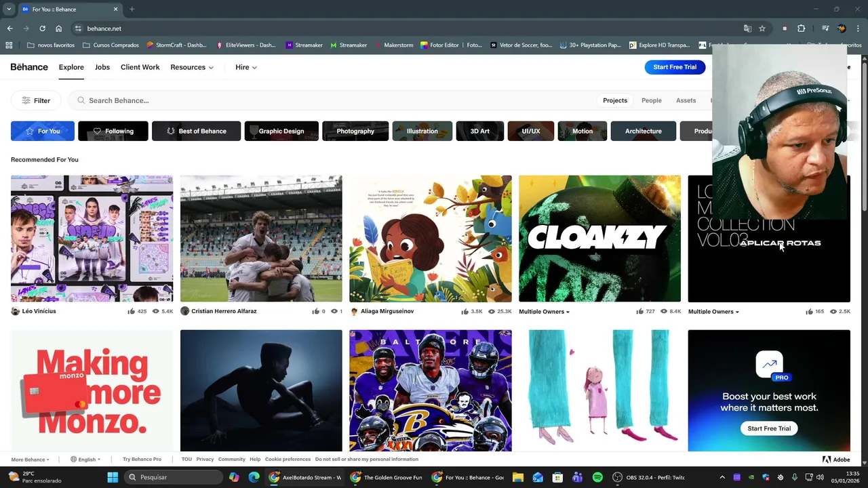This screenshot has width=868, height=488.
Task: Go to browser home icon
Action: (59, 28)
